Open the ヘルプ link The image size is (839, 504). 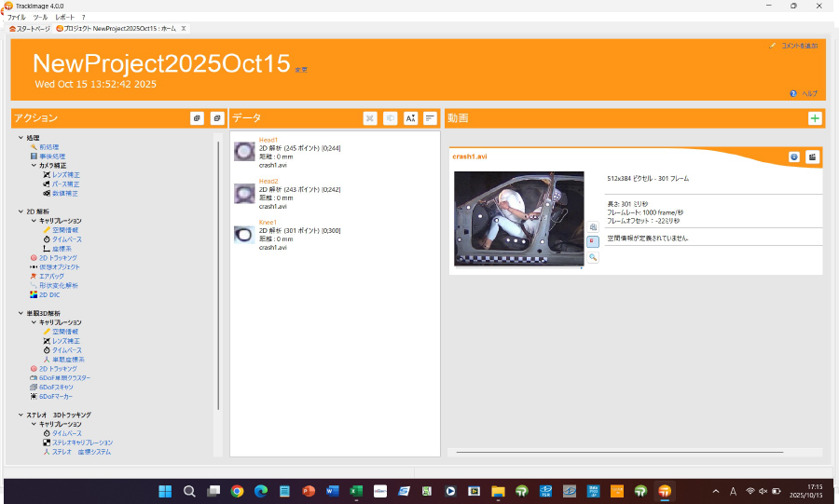point(809,94)
